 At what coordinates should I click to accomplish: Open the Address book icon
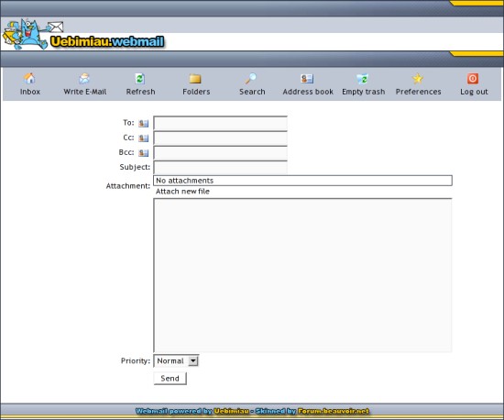coord(307,79)
